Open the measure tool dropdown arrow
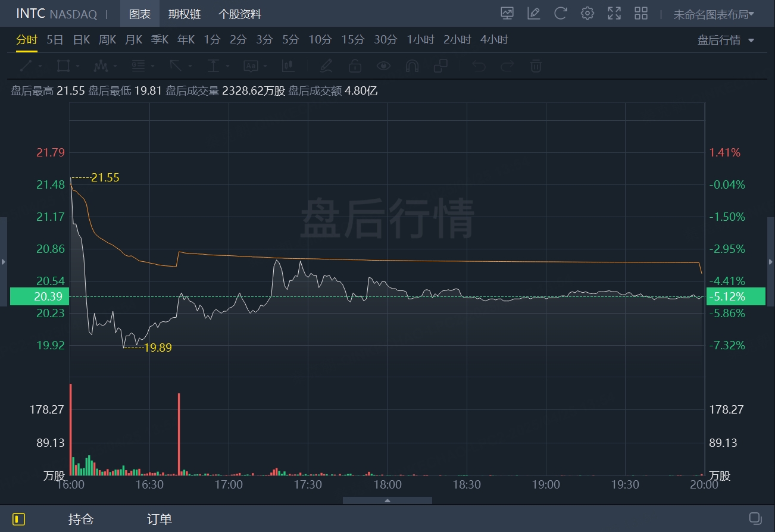This screenshot has width=775, height=532. (x=227, y=66)
